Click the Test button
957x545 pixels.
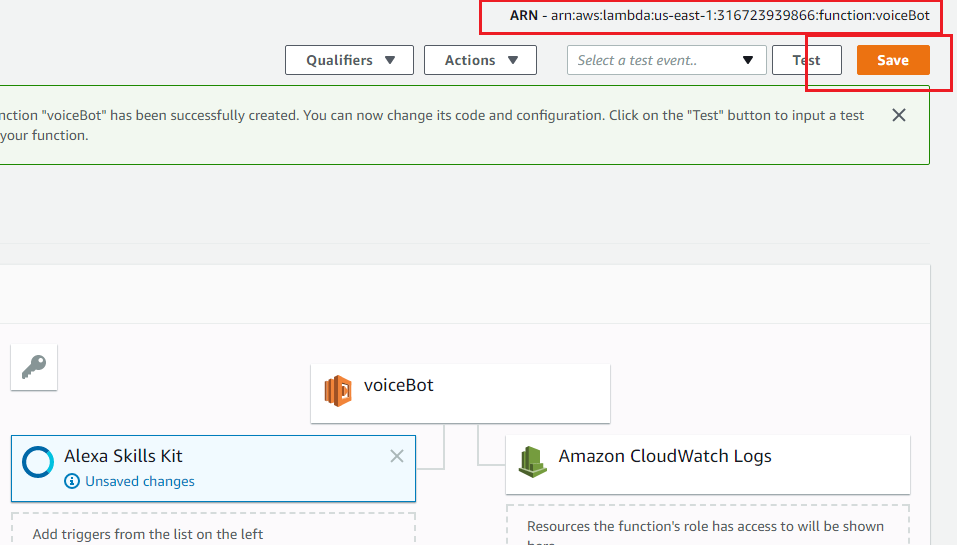[806, 60]
